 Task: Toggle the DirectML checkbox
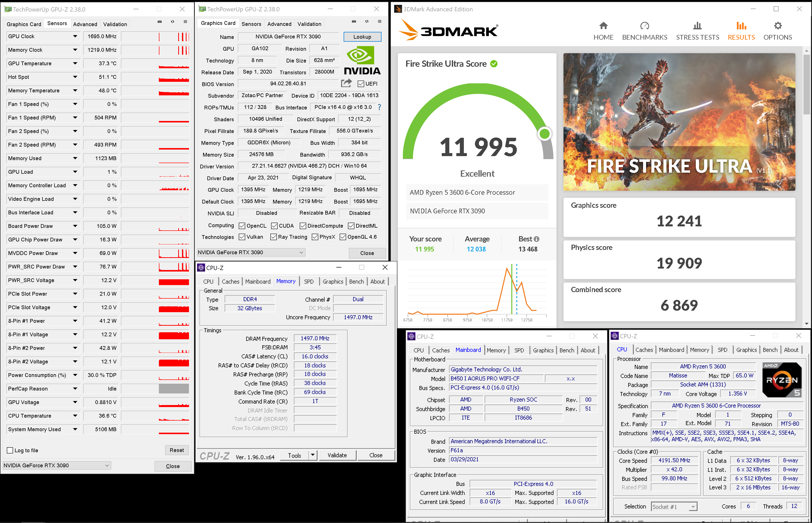pyautogui.click(x=351, y=226)
